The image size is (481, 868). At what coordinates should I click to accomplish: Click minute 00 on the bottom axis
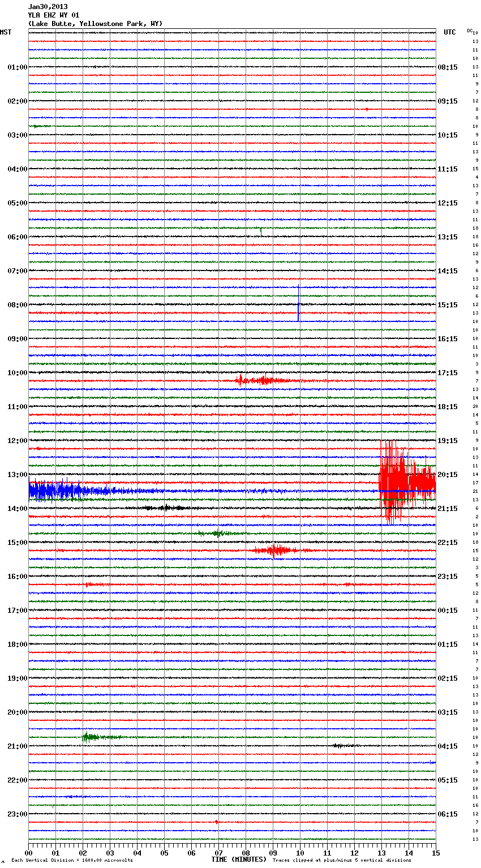[x=28, y=853]
